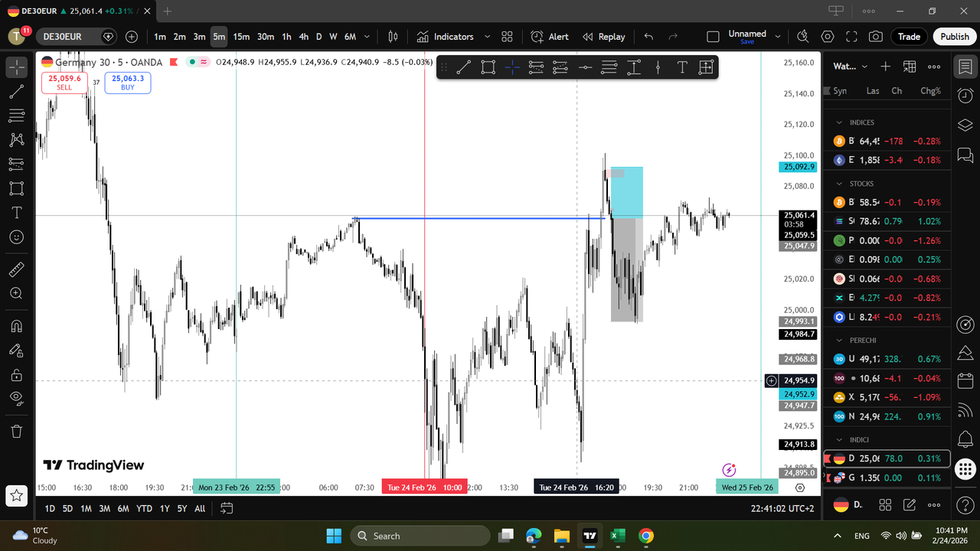Click the 25,063.3 BUY button

point(128,83)
